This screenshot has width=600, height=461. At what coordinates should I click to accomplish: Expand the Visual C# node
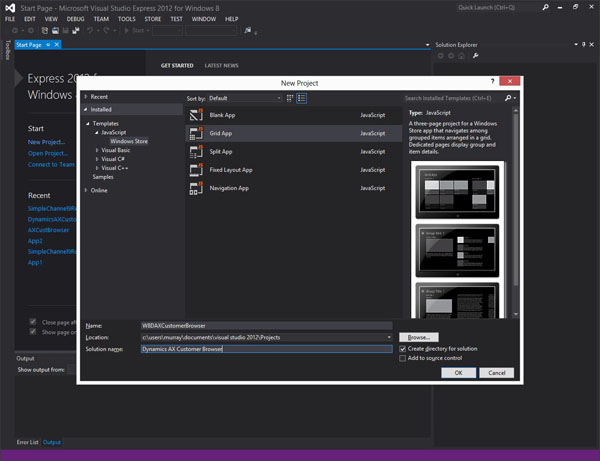[97, 159]
